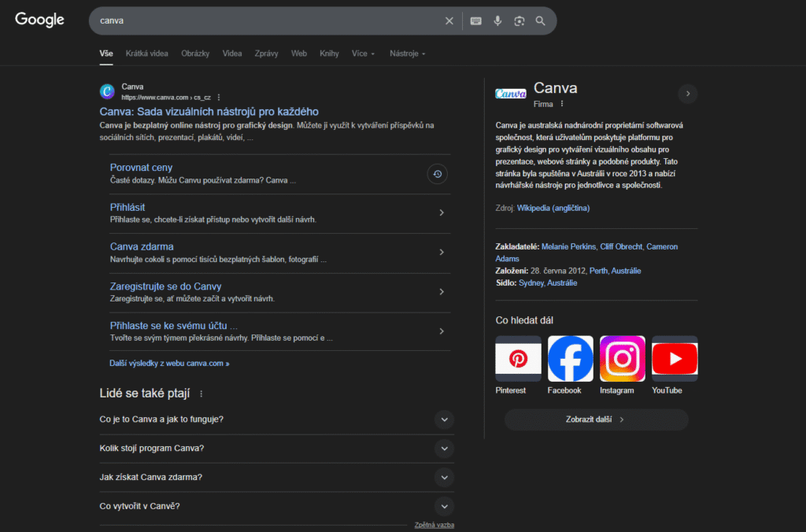
Task: Switch to the Obrázky tab
Action: [x=195, y=54]
